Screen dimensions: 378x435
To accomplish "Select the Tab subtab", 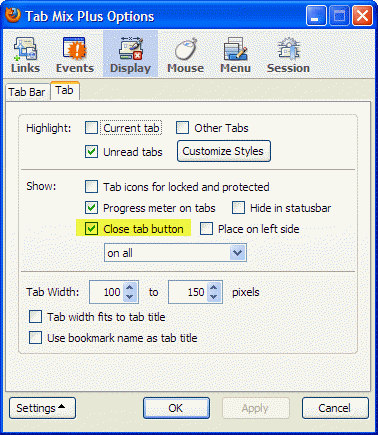I will [64, 90].
